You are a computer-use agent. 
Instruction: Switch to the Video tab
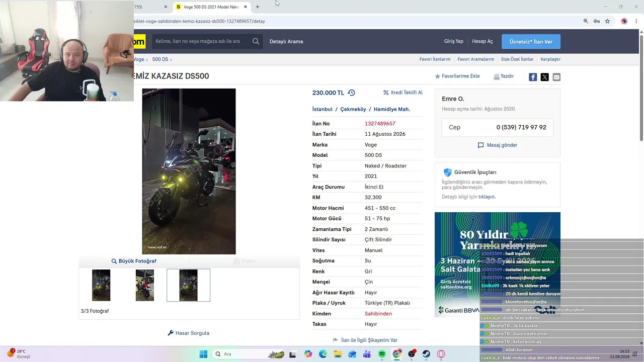pyautogui.click(x=245, y=261)
